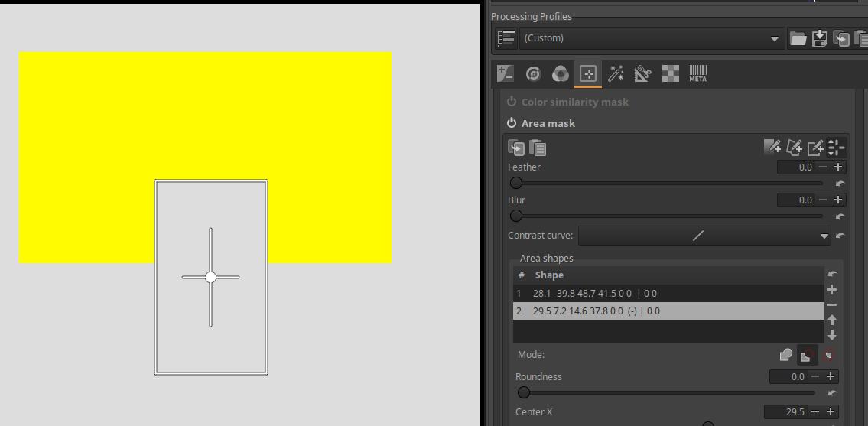Screen dimensions: 868x426
Task: Click the add polygon shape icon
Action: [794, 147]
